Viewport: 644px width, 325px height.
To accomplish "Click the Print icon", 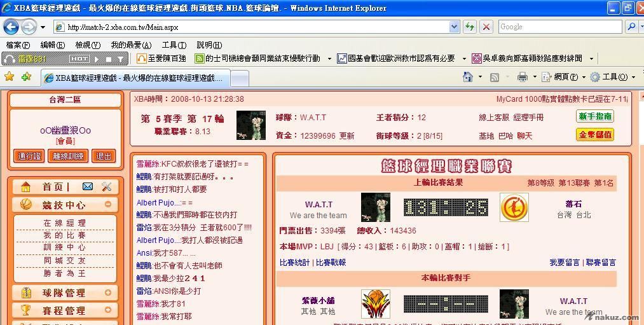I will [x=522, y=77].
